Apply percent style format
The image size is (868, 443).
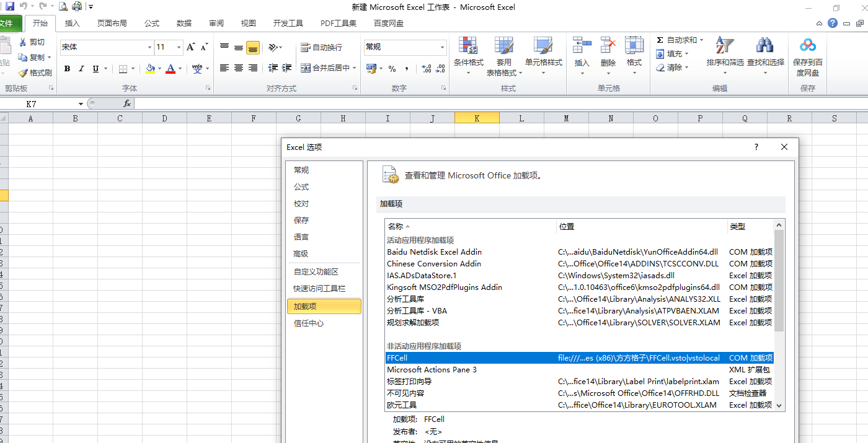(x=392, y=69)
